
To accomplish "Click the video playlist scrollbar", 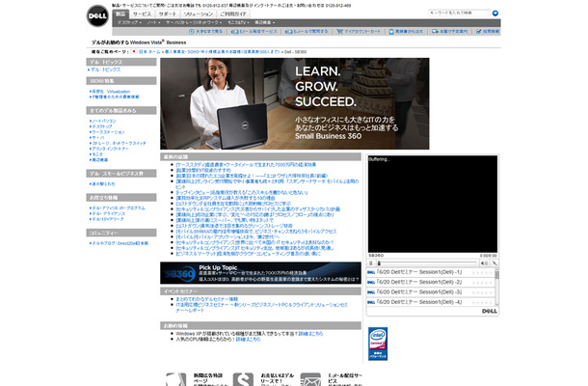I will tap(496, 288).
